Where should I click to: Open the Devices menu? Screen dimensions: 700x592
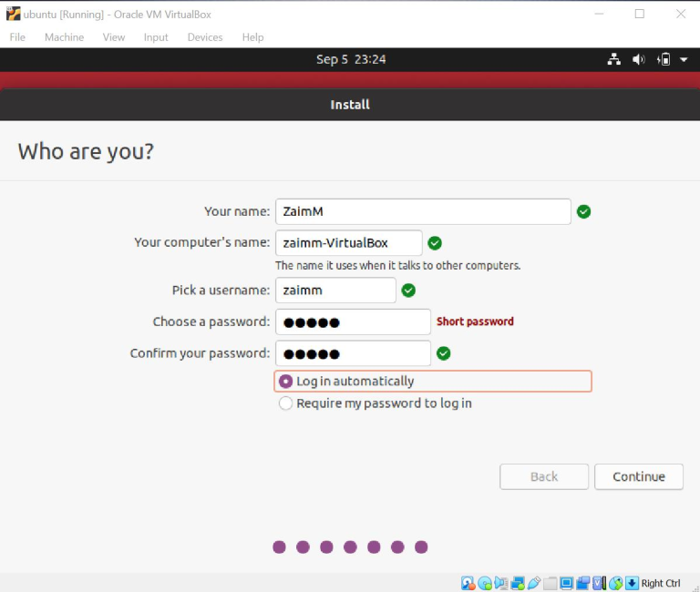[205, 37]
